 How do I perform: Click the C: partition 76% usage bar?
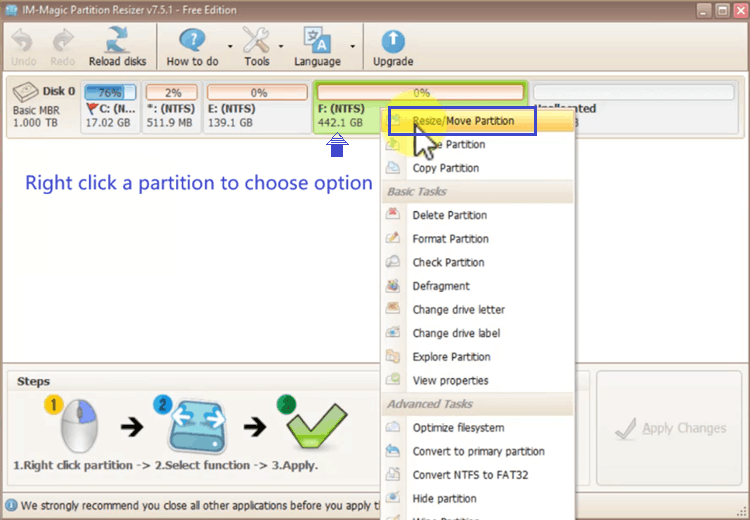[x=110, y=92]
